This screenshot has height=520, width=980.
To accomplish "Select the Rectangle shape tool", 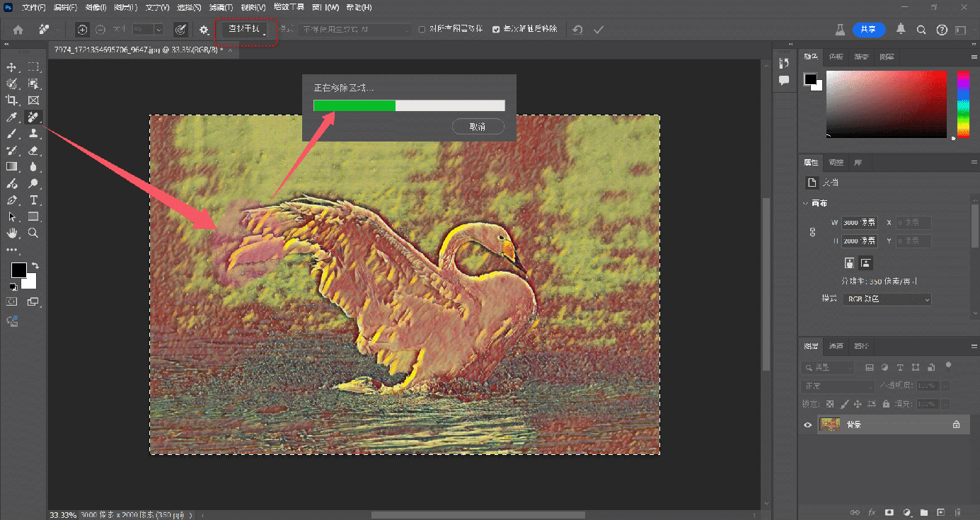I will (x=33, y=216).
